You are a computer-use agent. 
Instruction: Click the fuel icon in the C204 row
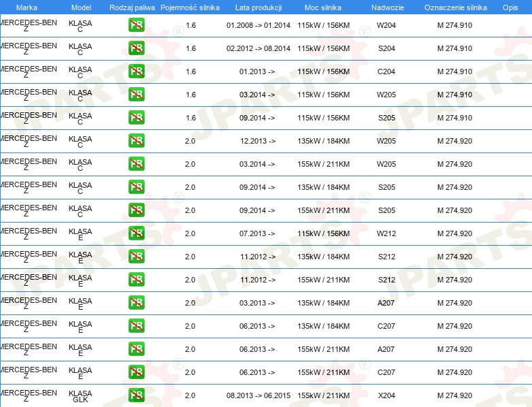[x=136, y=71]
